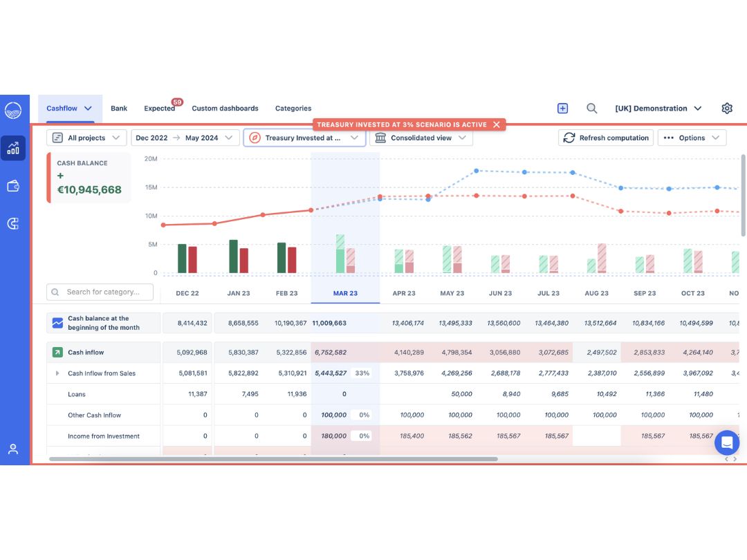
Task: Open the [UK] Demonstration account dropdown
Action: click(658, 109)
